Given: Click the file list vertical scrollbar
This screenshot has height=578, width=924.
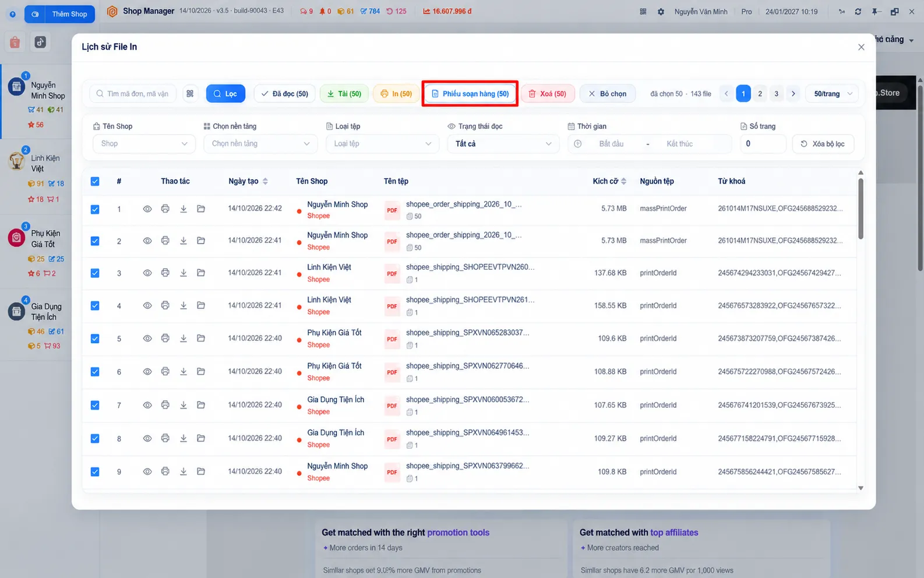Looking at the screenshot, I should tap(860, 207).
